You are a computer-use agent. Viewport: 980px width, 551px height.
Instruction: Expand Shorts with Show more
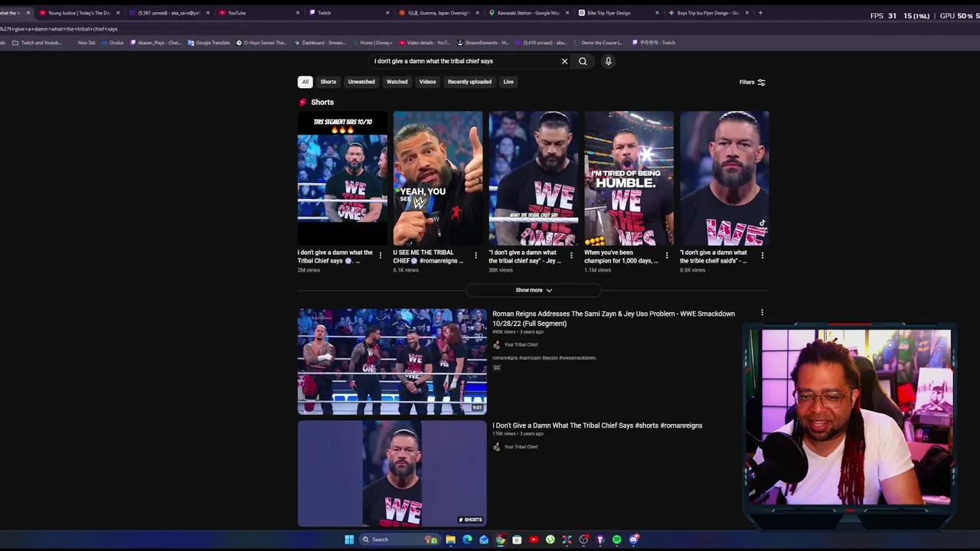[534, 290]
